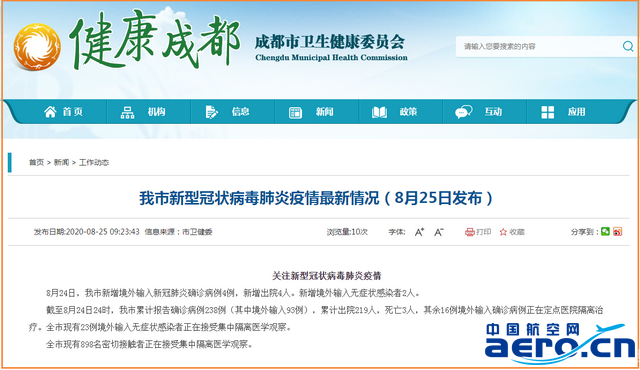Bookmark page with 收藏 star

coord(512,232)
